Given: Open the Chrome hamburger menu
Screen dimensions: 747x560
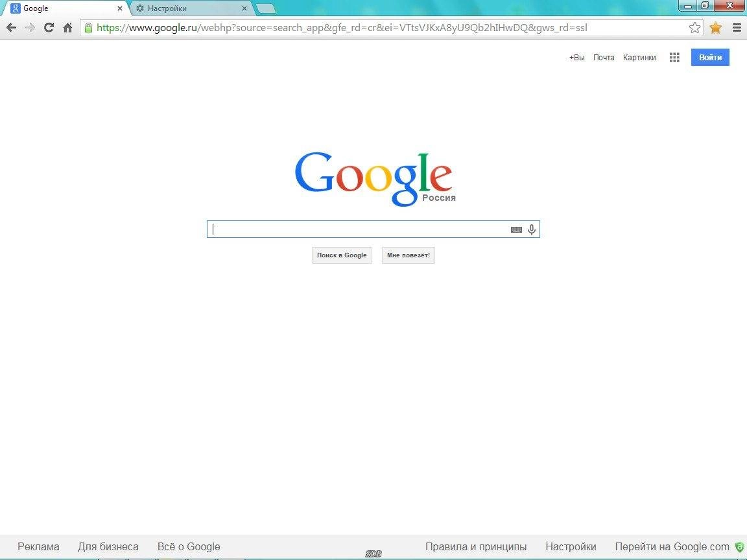Looking at the screenshot, I should pos(737,28).
